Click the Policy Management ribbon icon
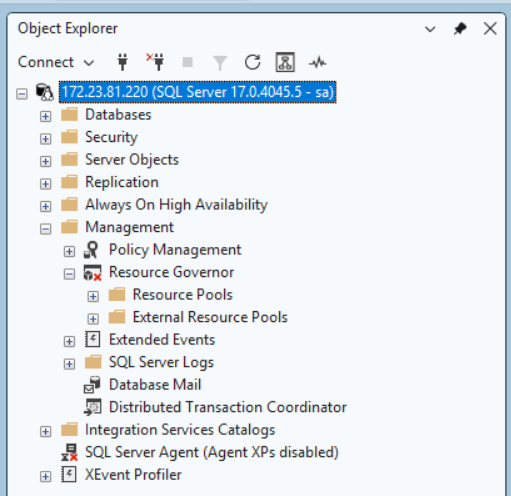Viewport: 511px width, 496px height. tap(91, 250)
